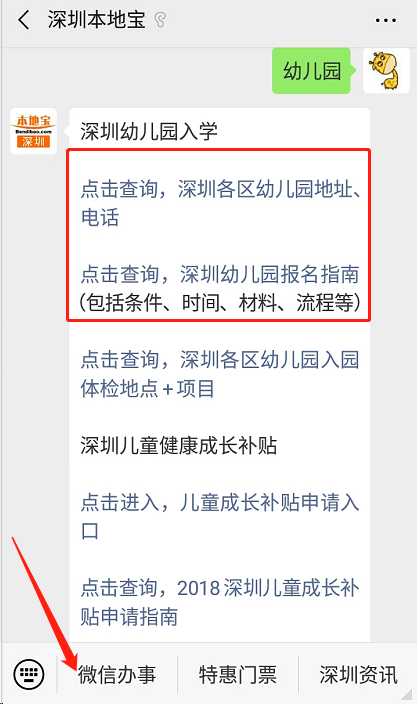Tap the back arrow icon
This screenshot has height=704, width=417.
coord(23,21)
